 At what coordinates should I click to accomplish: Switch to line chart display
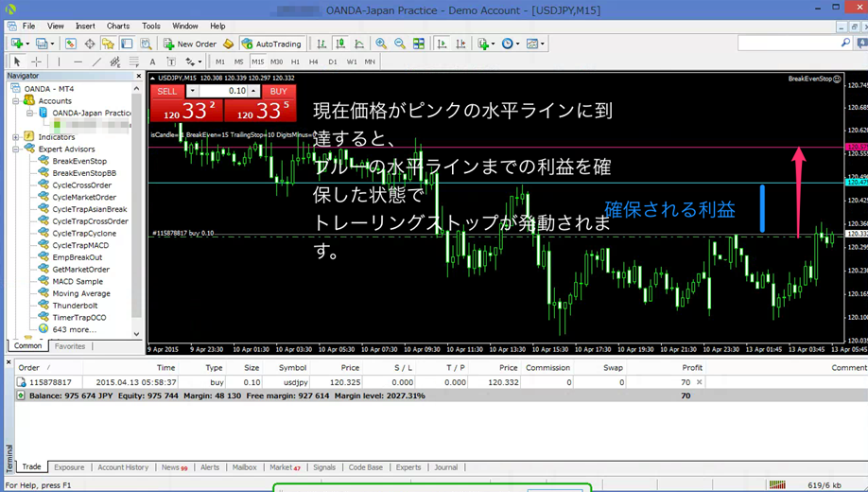pos(359,44)
